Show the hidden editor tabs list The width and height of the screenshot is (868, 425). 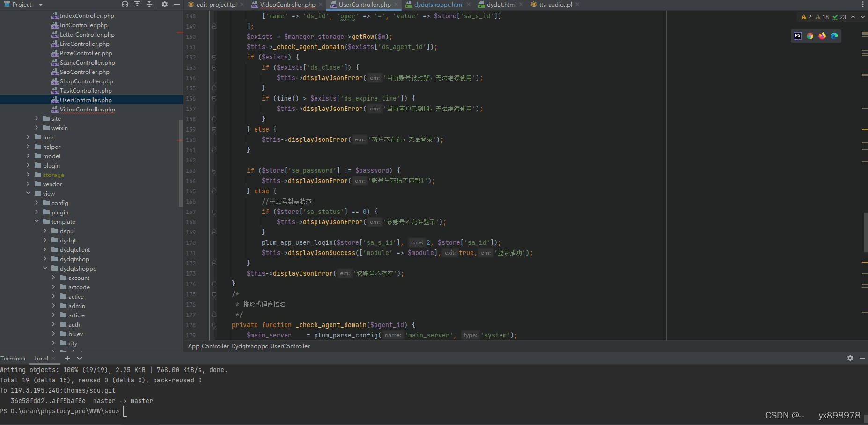[x=863, y=4]
